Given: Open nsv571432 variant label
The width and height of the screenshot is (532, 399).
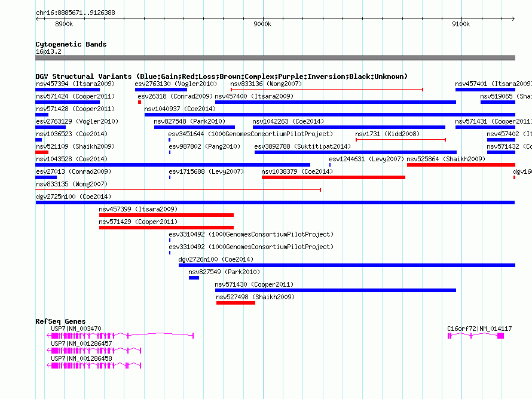Looking at the screenshot, I should [x=509, y=146].
